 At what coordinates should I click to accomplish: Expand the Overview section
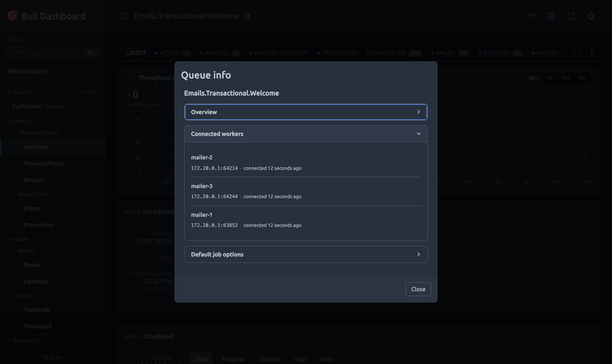coord(306,112)
